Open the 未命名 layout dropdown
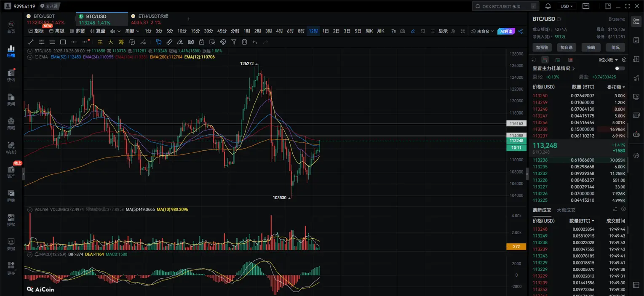The image size is (644, 296). 482,31
